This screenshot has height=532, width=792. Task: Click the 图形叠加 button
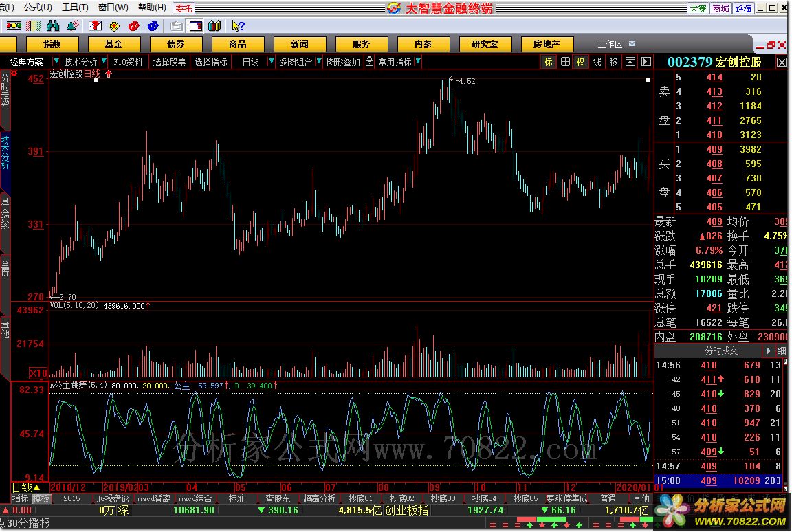tap(344, 62)
